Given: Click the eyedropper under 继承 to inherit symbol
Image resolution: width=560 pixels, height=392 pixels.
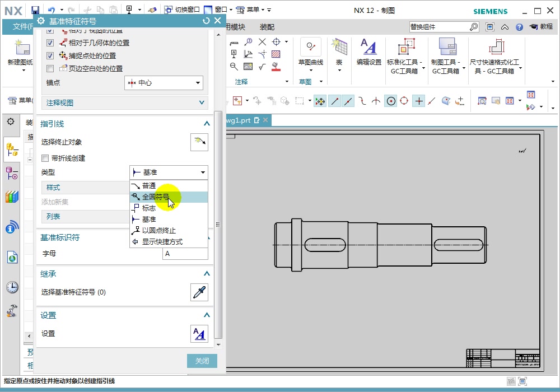Looking at the screenshot, I should point(199,292).
